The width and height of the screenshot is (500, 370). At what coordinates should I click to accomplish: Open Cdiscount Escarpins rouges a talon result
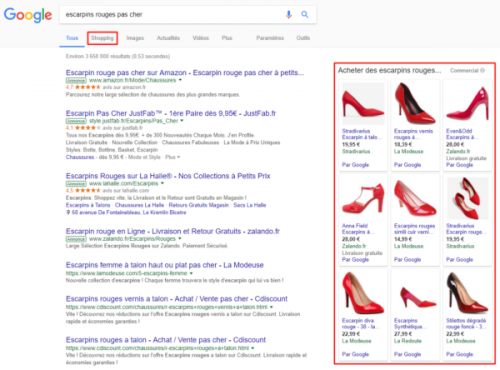coord(166,340)
